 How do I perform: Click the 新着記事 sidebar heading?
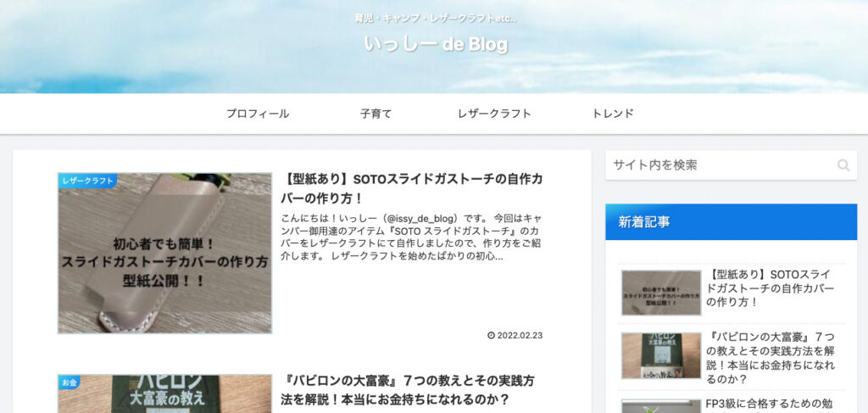point(644,222)
